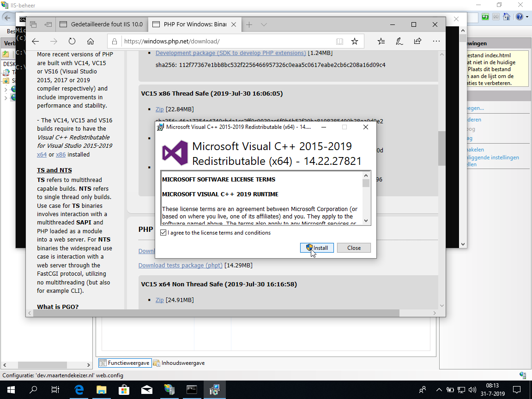Click the IIS manager back arrow
Screen dimensions: 532x399
coord(7,18)
